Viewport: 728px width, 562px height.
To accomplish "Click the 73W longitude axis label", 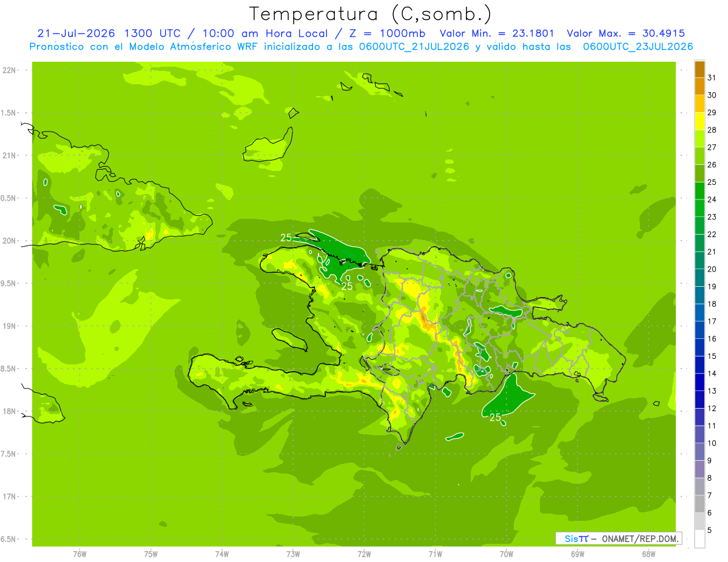I will (x=293, y=554).
